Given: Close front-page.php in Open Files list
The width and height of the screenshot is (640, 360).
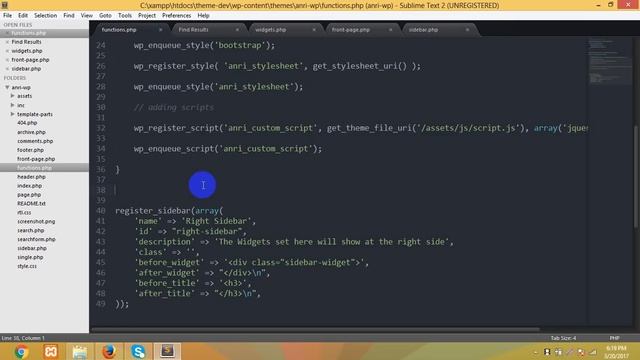Looking at the screenshot, I should click(7, 60).
